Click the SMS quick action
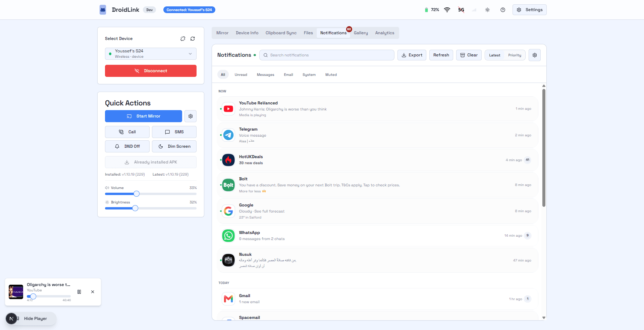Screen dimensions: 644x330 pyautogui.click(x=174, y=132)
